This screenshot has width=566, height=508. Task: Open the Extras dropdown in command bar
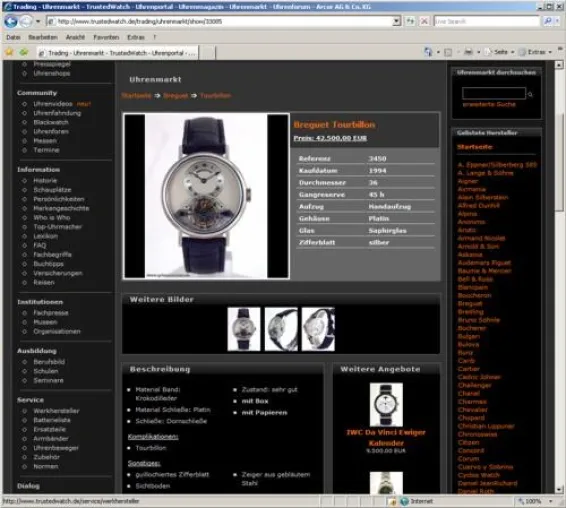536,52
